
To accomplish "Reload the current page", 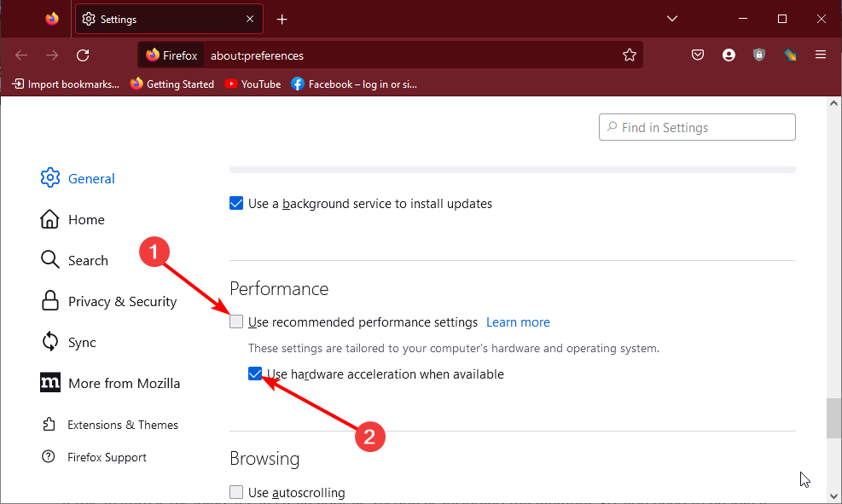I will point(83,55).
